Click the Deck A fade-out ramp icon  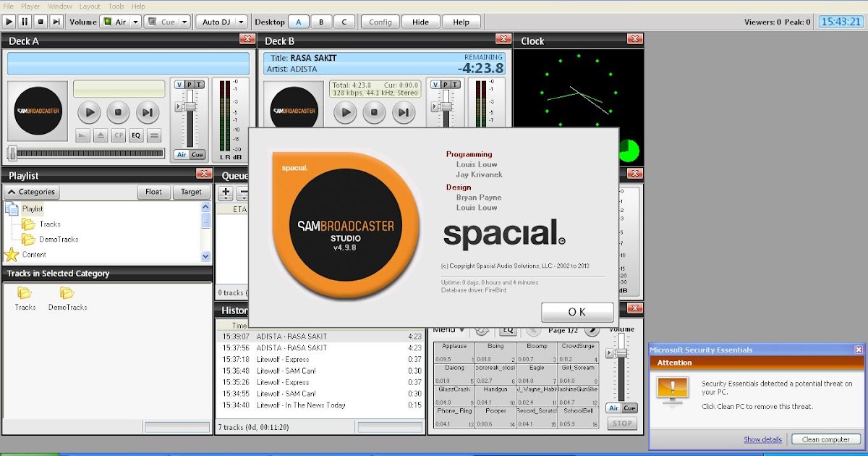[x=82, y=135]
